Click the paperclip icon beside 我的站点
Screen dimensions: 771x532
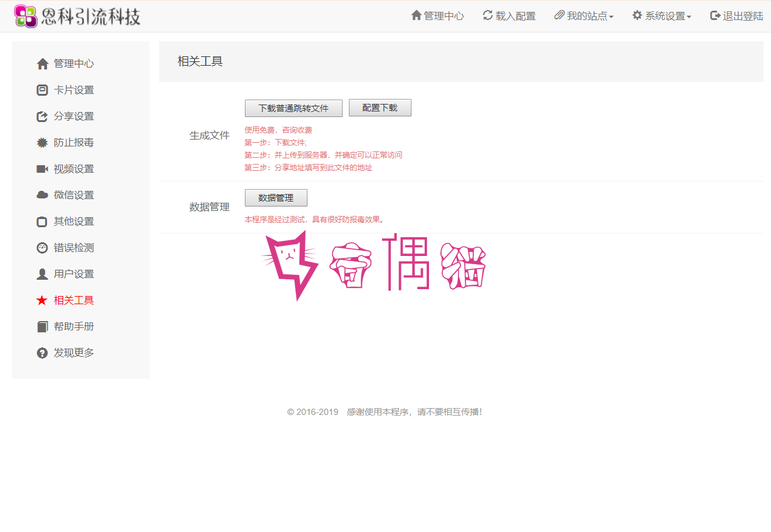pyautogui.click(x=559, y=15)
